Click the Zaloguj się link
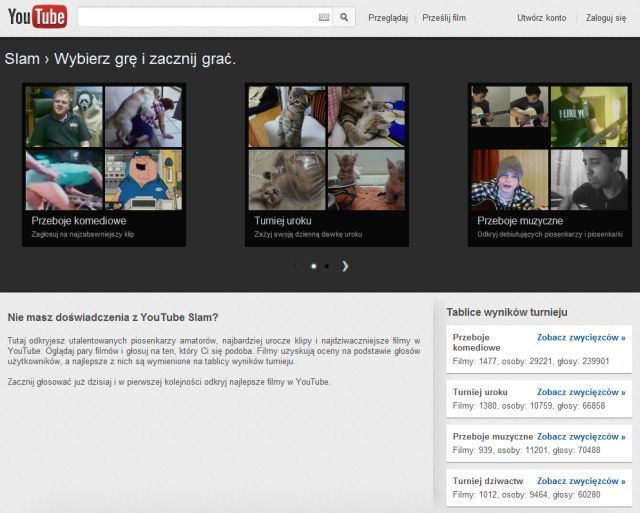Viewport: 640px width, 513px height. pos(605,18)
